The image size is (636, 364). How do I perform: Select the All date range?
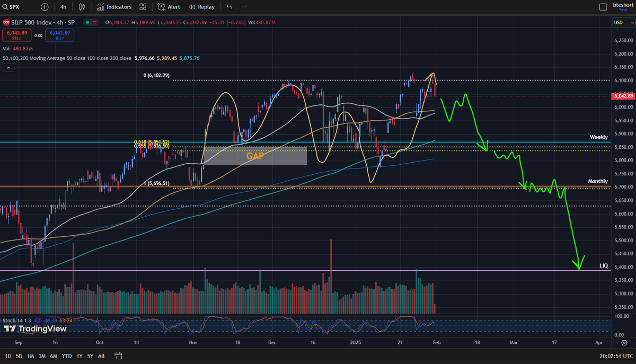tap(101, 356)
